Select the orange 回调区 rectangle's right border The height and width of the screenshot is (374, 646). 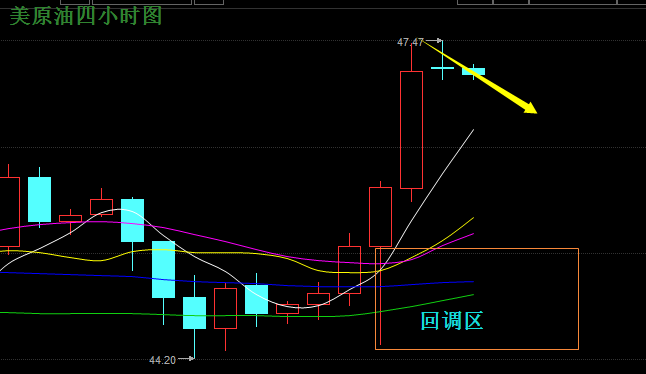[578, 299]
